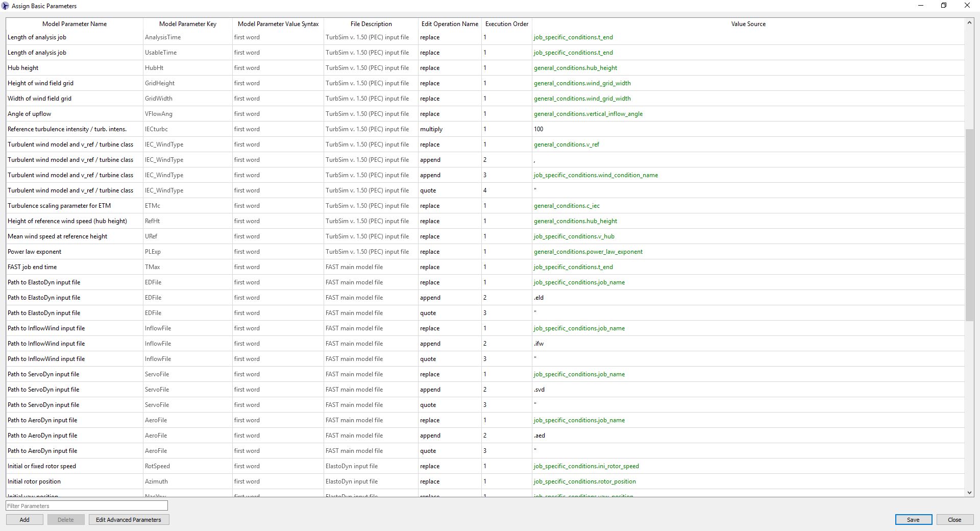
Task: Click the Save button
Action: (913, 520)
